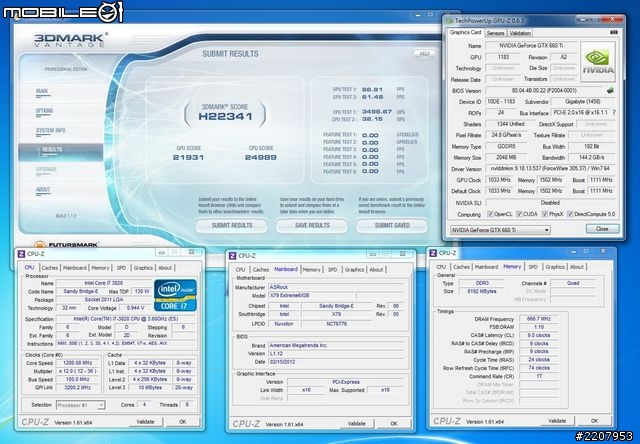Toggle the PhysX checkbox in GPU-Z
This screenshot has height=444, width=640.
544,214
